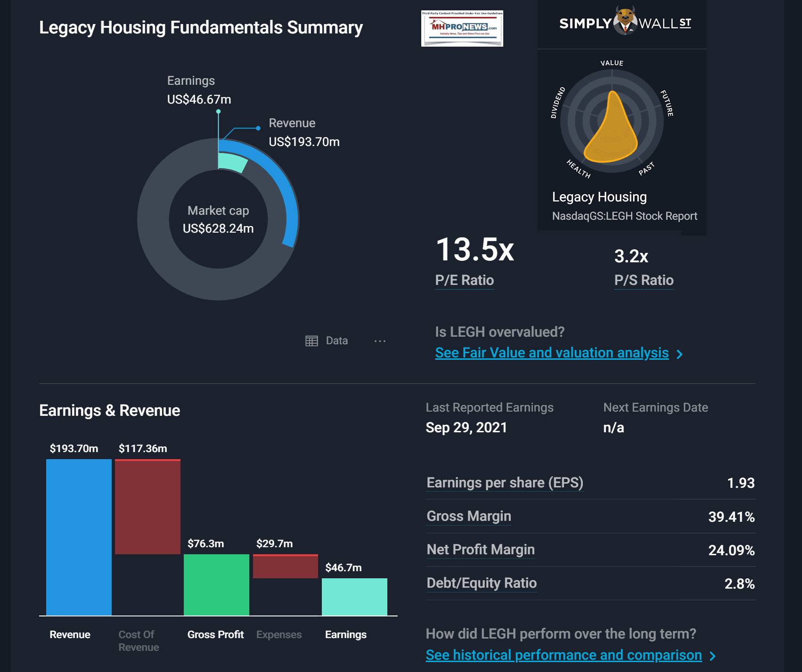Click the P/E Ratio label
The height and width of the screenshot is (672, 802).
coord(464,280)
